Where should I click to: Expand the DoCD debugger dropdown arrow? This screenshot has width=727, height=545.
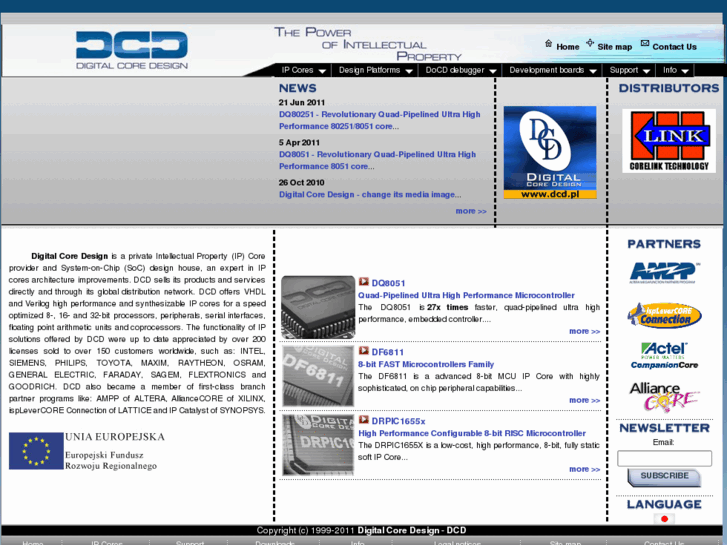493,71
